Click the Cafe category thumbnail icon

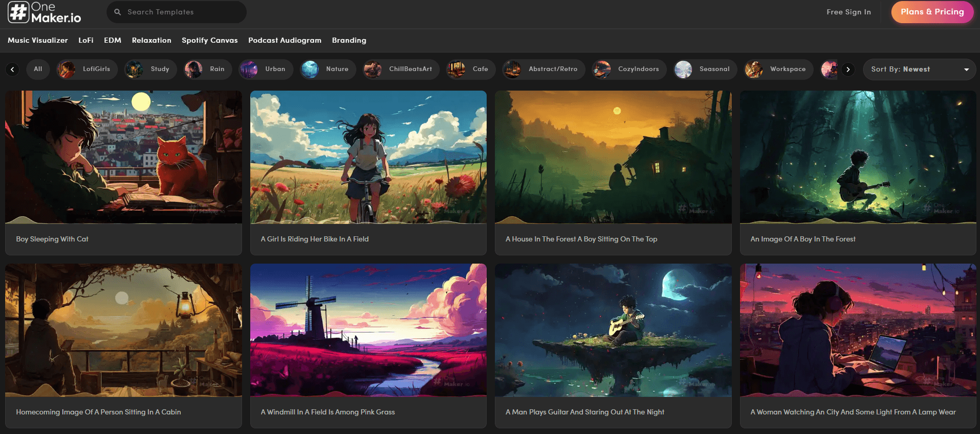(456, 69)
